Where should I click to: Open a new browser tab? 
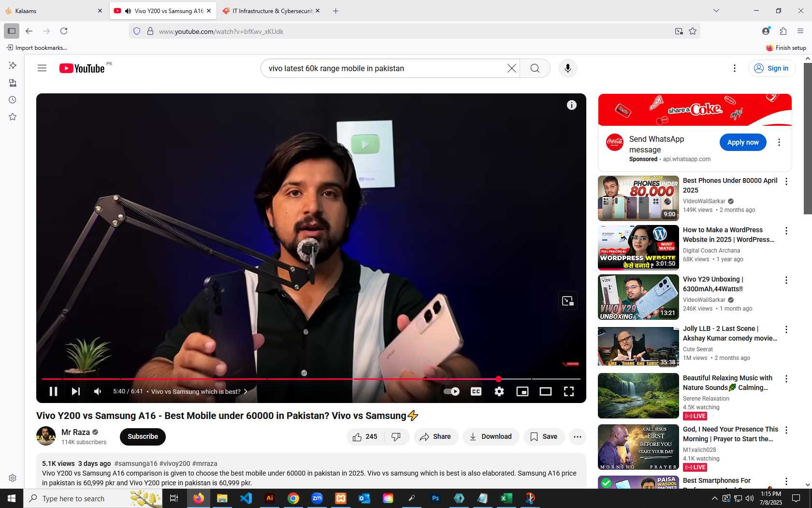[x=335, y=11]
